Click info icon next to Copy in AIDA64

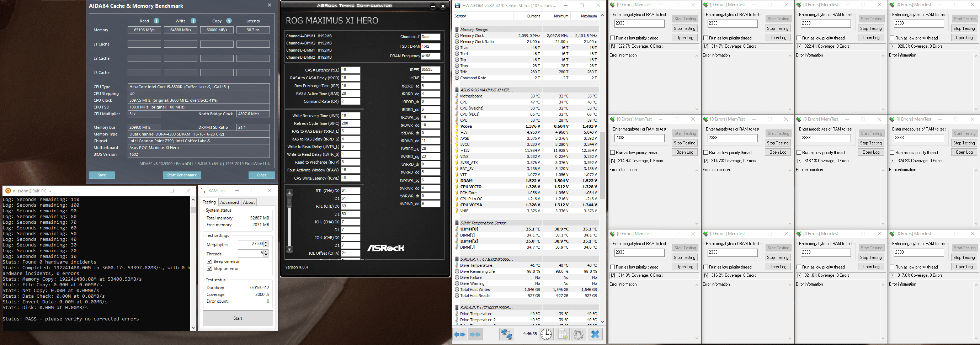(229, 21)
